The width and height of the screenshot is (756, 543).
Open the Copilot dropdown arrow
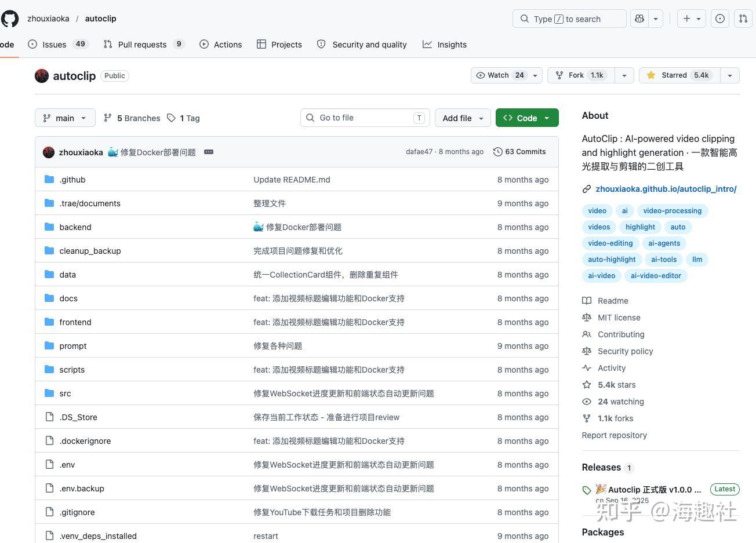[x=656, y=19]
